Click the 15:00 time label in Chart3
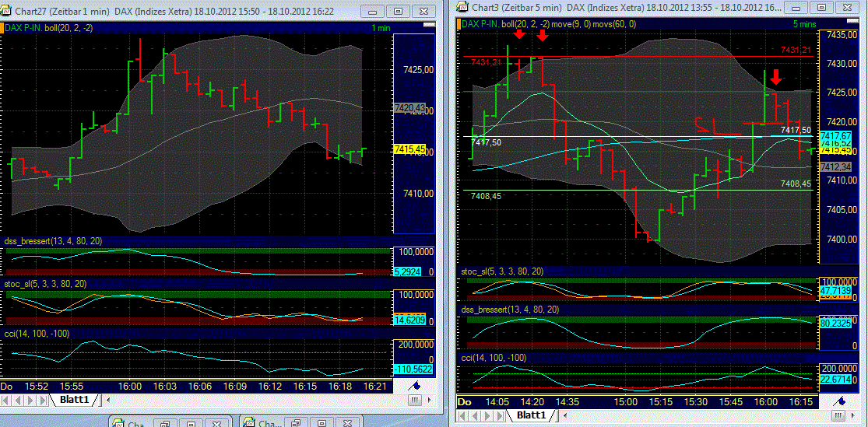 pos(627,401)
